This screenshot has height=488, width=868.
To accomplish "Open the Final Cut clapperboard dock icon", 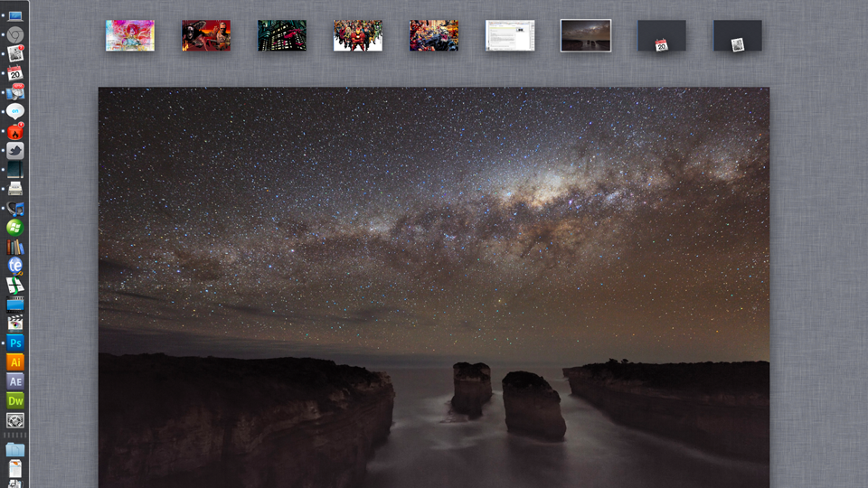I will [15, 323].
